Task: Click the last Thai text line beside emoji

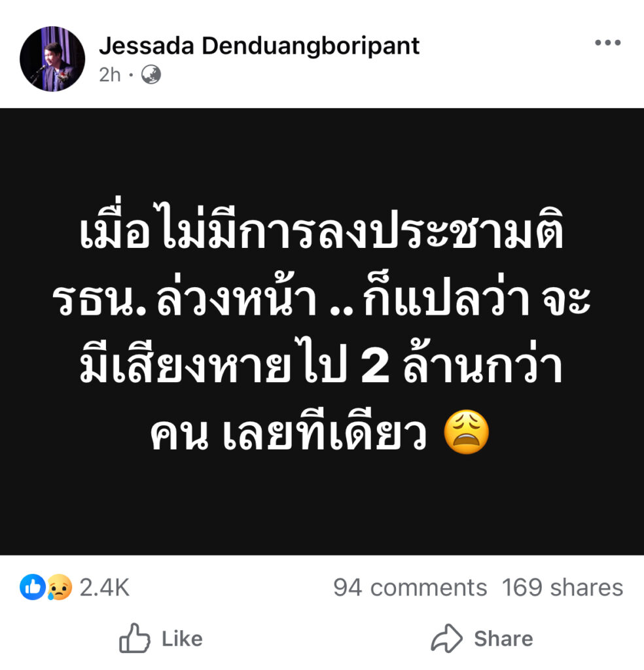Action: 289,433
